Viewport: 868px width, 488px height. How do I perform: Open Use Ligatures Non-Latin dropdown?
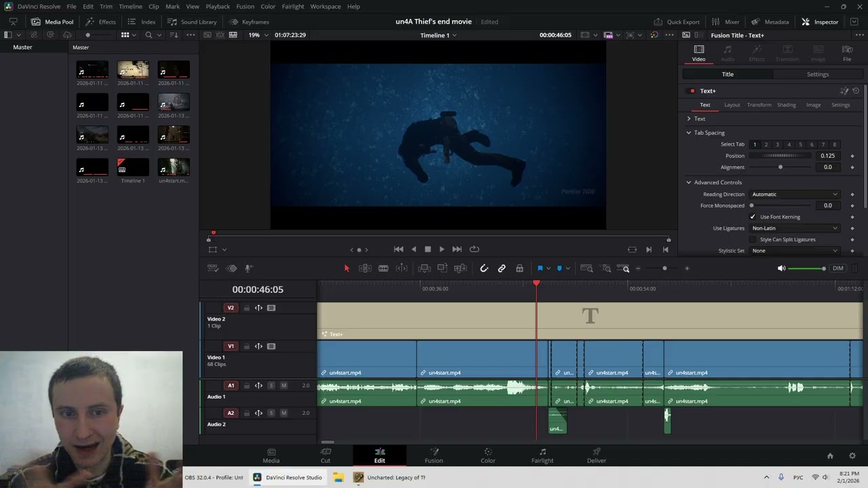[794, 228]
